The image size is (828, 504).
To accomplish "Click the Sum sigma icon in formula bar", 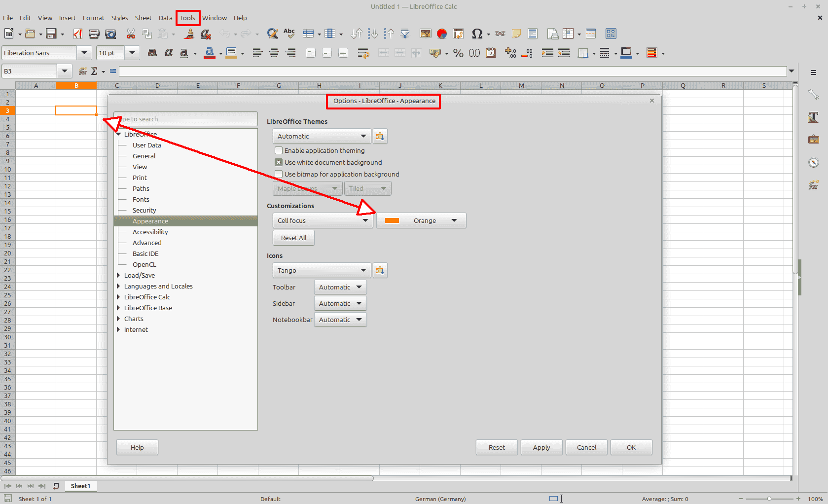I will pos(94,72).
